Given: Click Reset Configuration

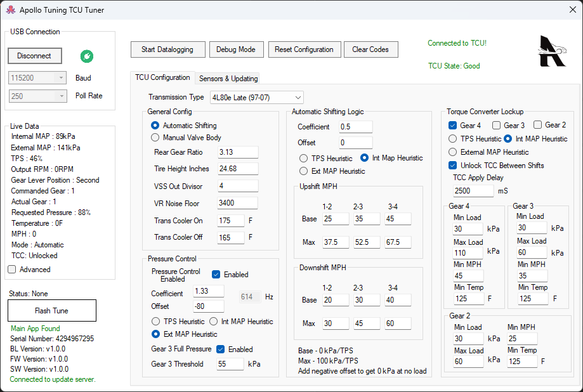Looking at the screenshot, I should pyautogui.click(x=304, y=49).
